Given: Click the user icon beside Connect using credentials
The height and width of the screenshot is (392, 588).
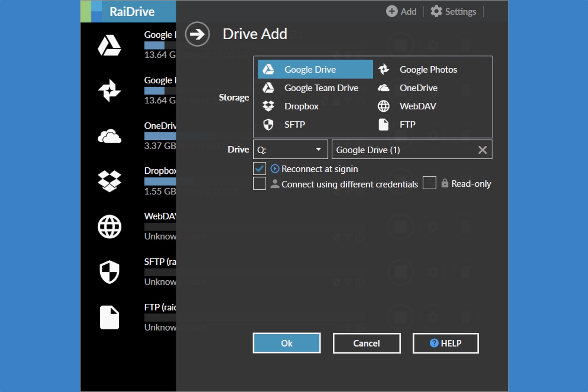Looking at the screenshot, I should (275, 183).
